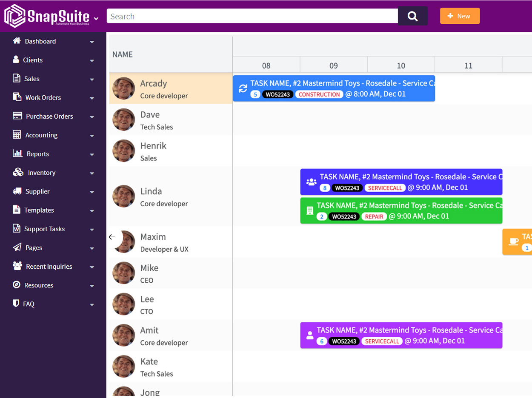
Task: Expand the Clients sidebar section
Action: [92, 61]
